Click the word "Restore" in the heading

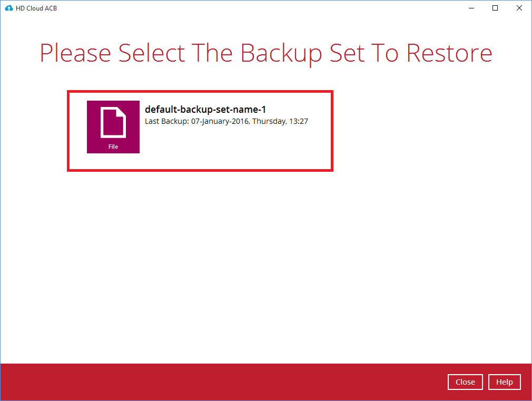(x=449, y=53)
